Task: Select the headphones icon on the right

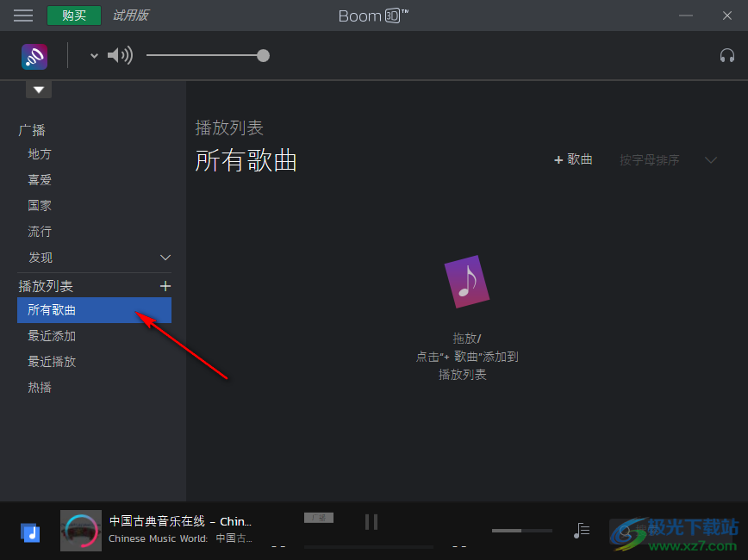Action: click(x=727, y=55)
